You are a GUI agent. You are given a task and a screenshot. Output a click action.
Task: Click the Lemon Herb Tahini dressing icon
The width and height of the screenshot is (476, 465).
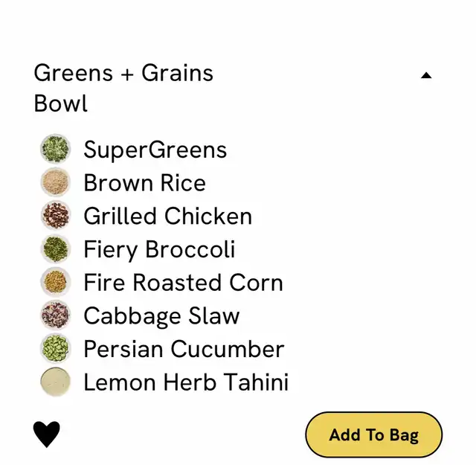point(56,382)
